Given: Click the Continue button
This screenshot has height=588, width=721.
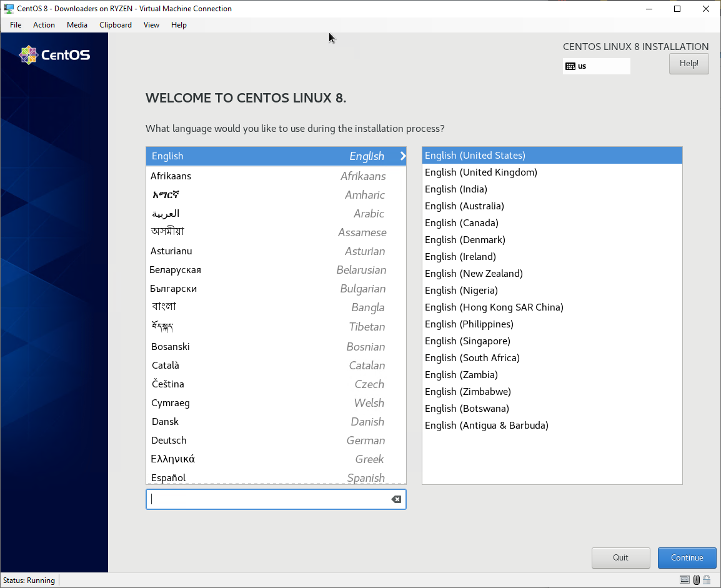Looking at the screenshot, I should [x=687, y=557].
